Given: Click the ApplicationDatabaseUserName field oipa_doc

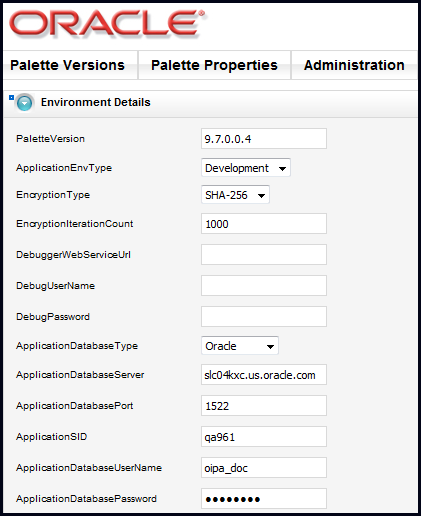Looking at the screenshot, I should click(264, 468).
